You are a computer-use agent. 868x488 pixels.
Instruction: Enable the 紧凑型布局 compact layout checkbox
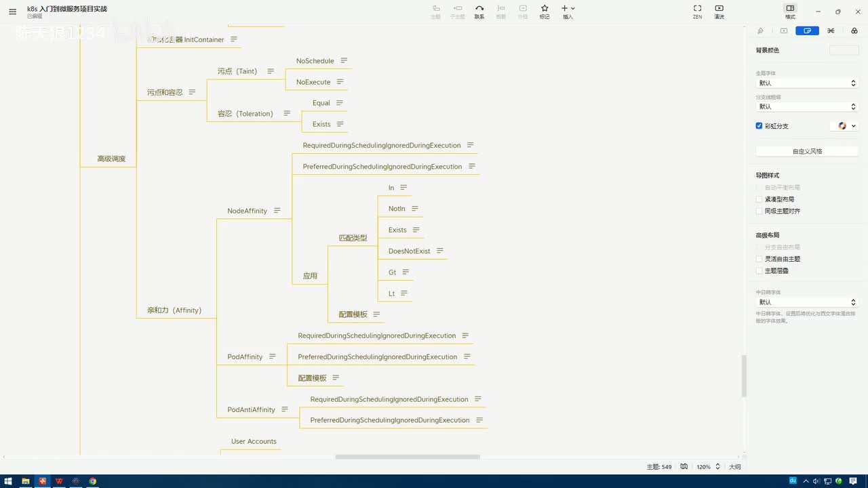(x=759, y=199)
